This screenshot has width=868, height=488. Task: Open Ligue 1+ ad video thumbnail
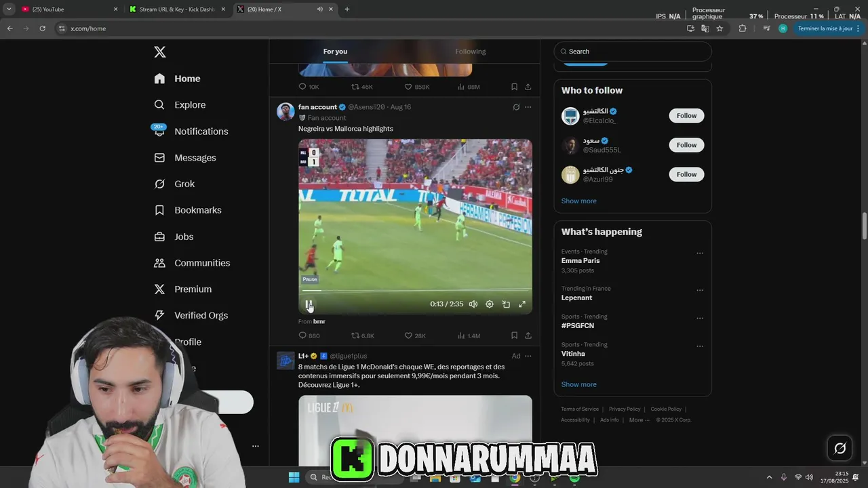pyautogui.click(x=415, y=430)
